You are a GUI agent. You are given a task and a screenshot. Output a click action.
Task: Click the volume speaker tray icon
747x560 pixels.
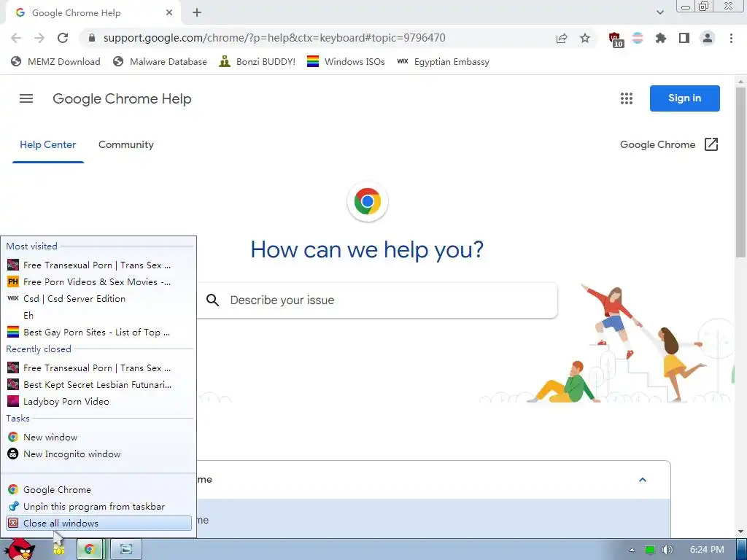click(667, 550)
